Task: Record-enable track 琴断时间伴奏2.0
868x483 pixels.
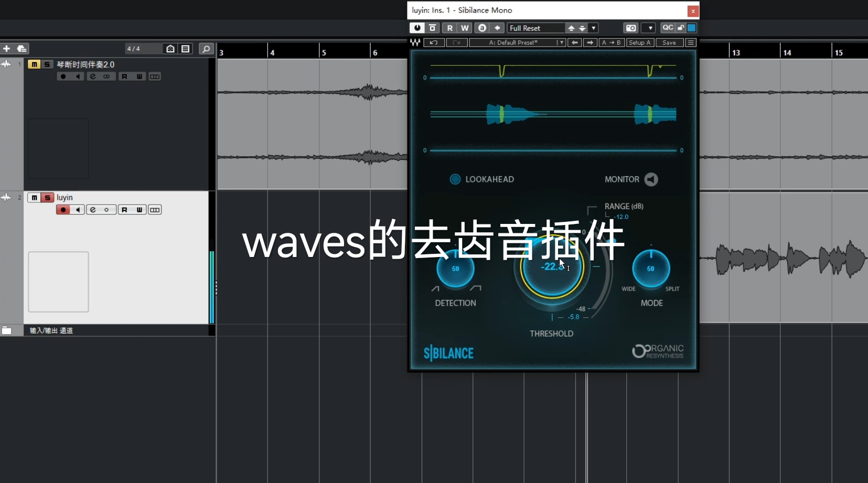Action: tap(63, 77)
